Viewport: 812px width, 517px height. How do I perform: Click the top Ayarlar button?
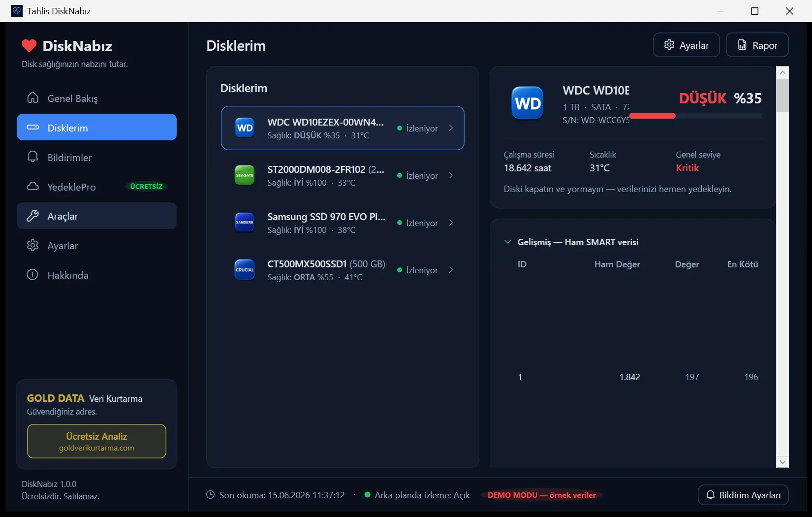pos(687,45)
